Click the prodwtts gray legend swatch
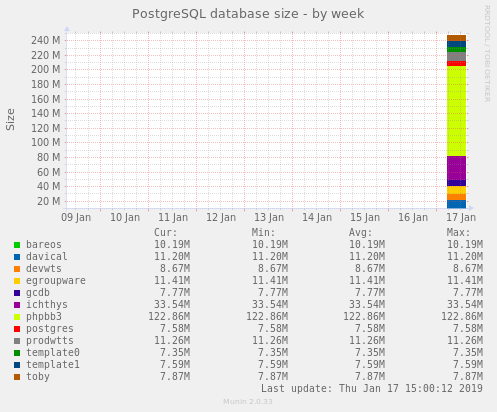 (x=17, y=341)
